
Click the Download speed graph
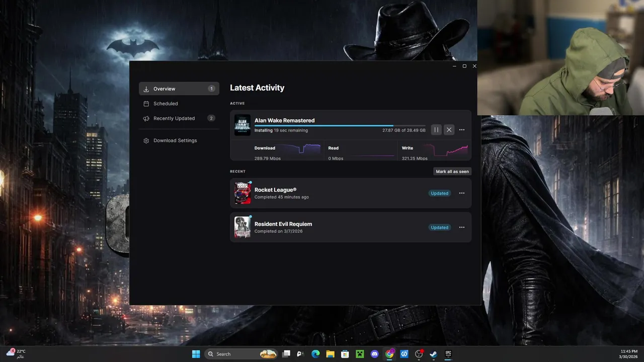coord(300,149)
